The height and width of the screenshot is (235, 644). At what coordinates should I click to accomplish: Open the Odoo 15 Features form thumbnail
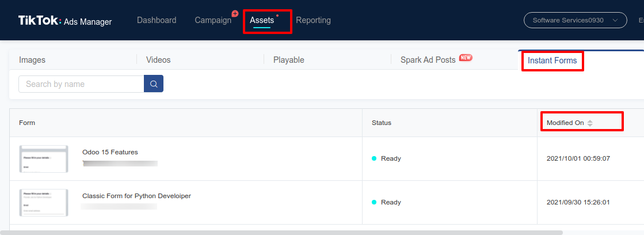pos(44,159)
